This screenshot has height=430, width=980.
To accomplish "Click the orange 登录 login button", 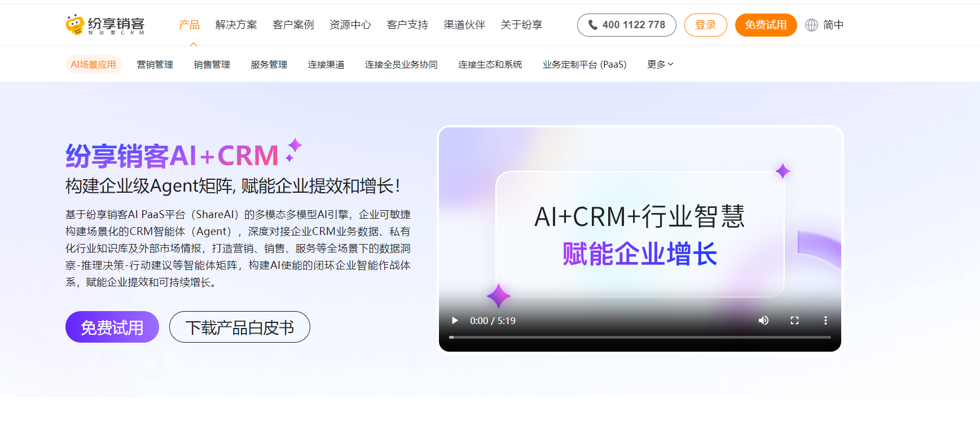I will pos(705,25).
